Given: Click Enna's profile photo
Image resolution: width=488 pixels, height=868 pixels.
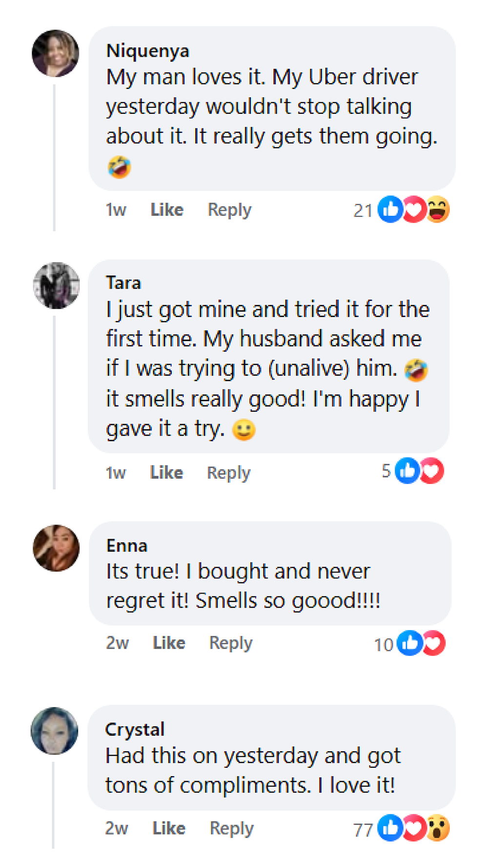Looking at the screenshot, I should coord(56,548).
